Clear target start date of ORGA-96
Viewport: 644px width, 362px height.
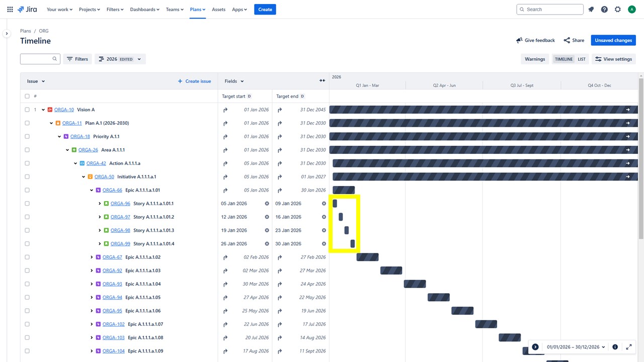tap(267, 204)
